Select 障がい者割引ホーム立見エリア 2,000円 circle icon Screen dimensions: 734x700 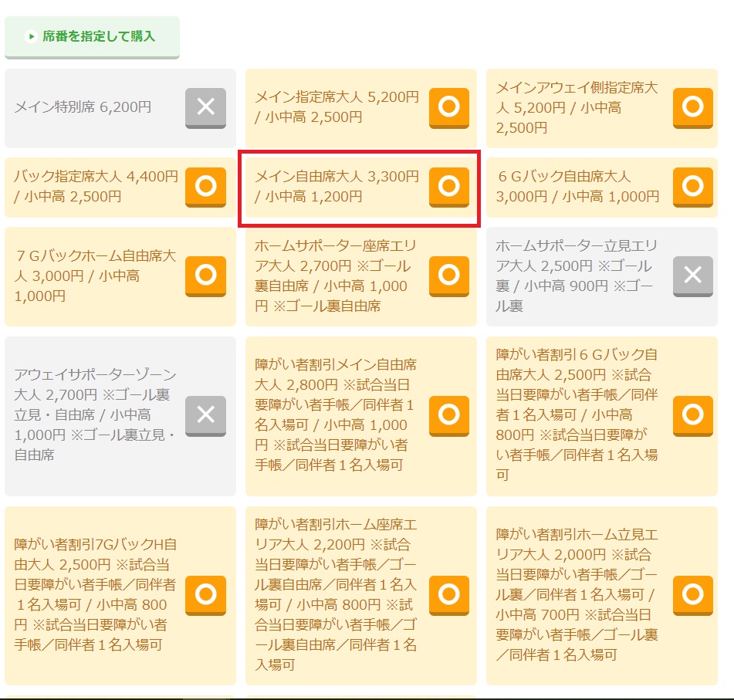693,595
